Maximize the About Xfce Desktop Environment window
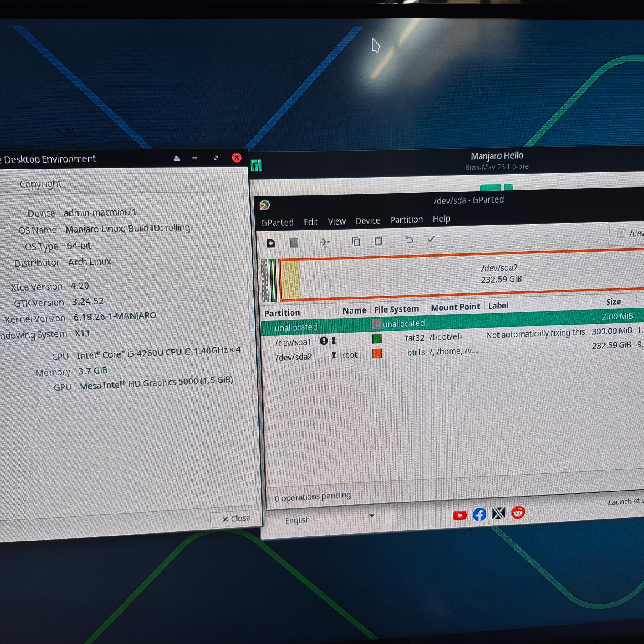This screenshot has height=644, width=644. coord(216,158)
